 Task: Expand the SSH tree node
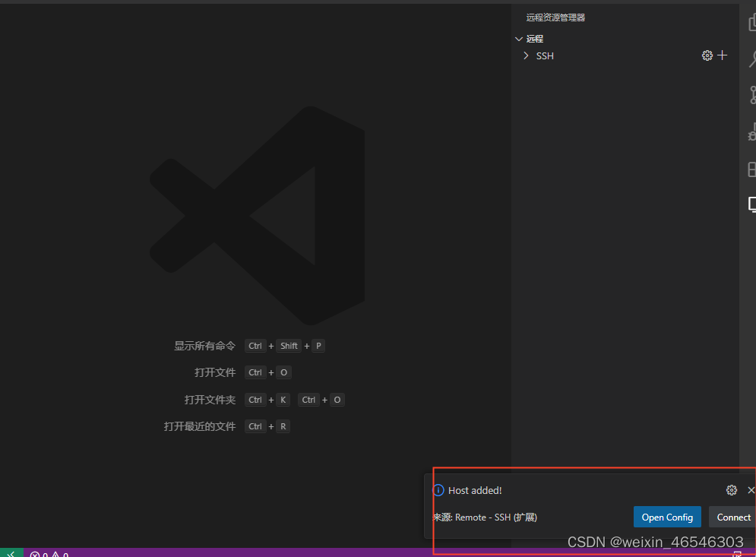point(526,55)
